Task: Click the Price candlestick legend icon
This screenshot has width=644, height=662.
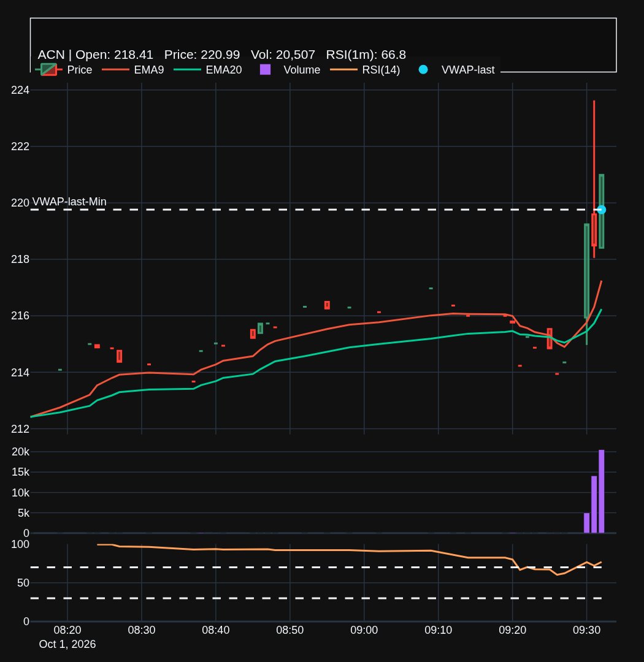Action: [48, 70]
